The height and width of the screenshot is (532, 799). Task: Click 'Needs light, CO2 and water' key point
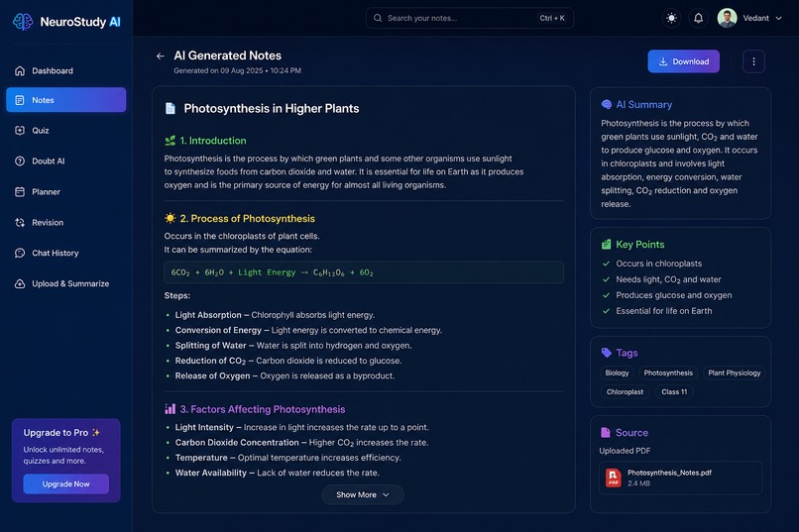pyautogui.click(x=668, y=279)
